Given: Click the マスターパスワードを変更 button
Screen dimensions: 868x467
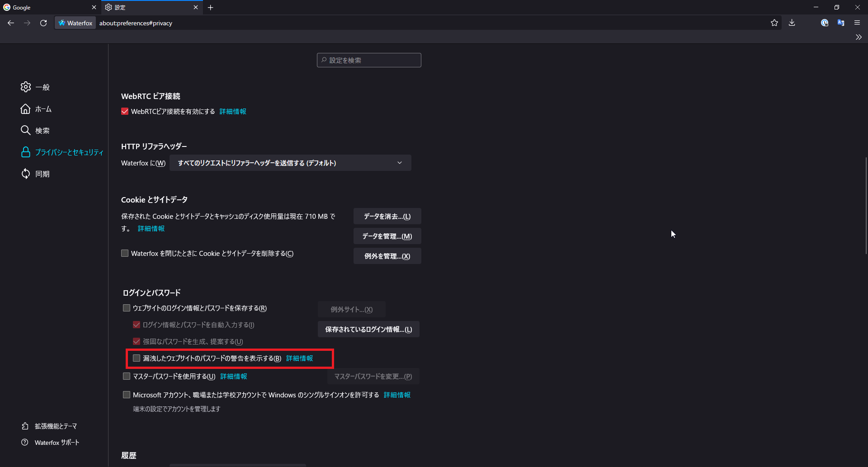Looking at the screenshot, I should pos(373,376).
